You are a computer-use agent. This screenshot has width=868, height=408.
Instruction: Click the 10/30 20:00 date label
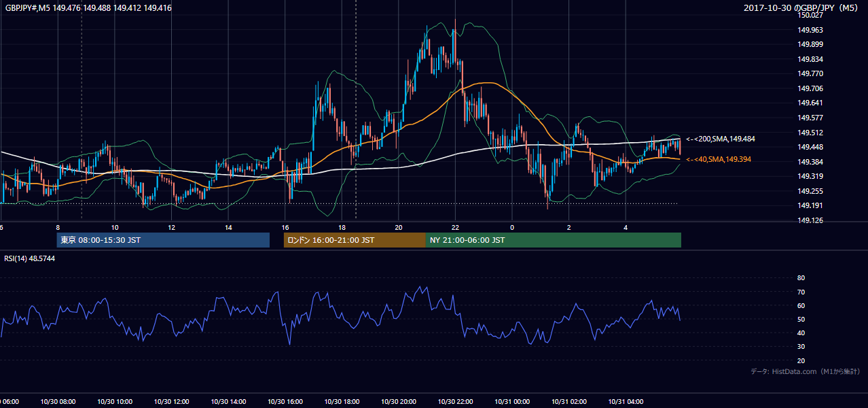(x=399, y=402)
